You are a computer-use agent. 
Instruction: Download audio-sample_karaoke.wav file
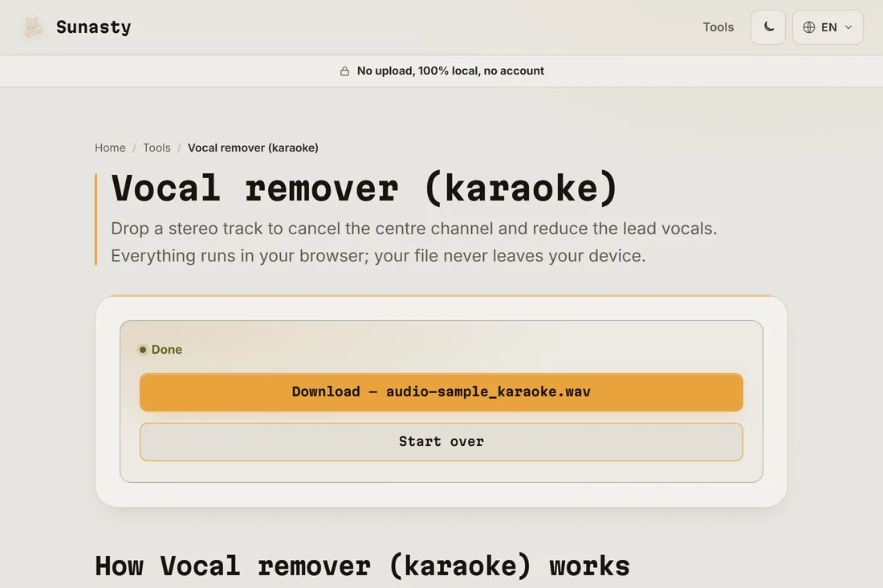(x=441, y=392)
